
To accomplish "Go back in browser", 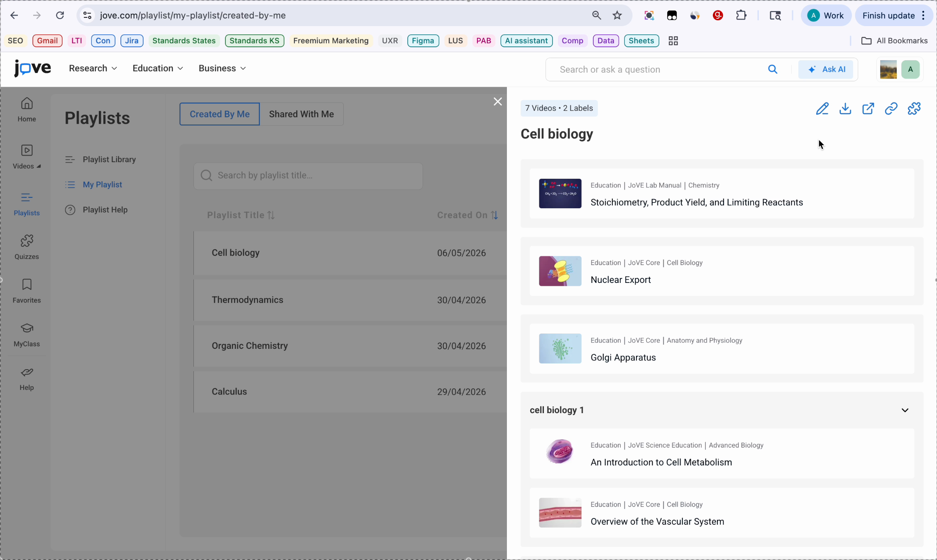I will (14, 15).
